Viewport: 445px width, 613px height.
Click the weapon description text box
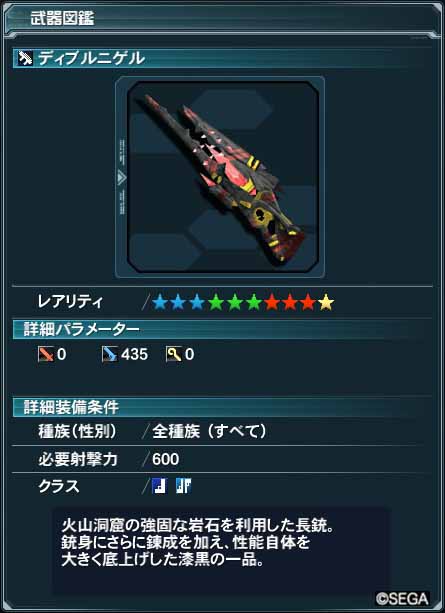[221, 550]
